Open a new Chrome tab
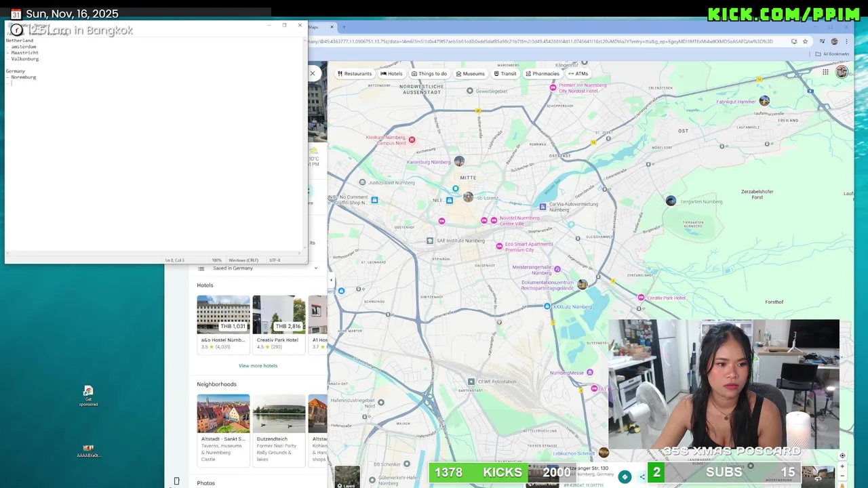This screenshot has width=868, height=488. click(344, 27)
